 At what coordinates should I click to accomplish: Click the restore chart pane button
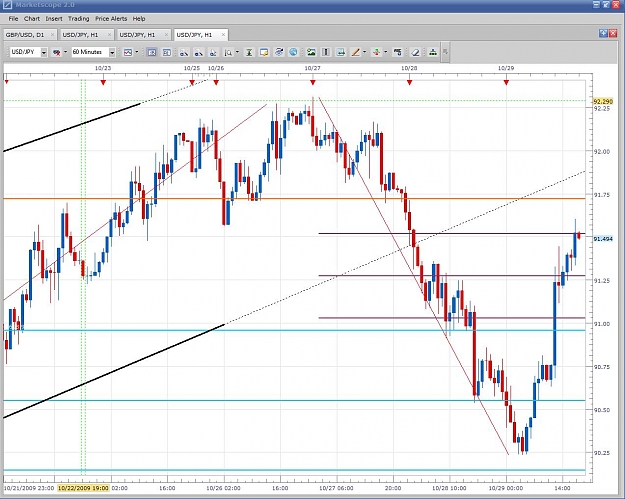(x=603, y=33)
